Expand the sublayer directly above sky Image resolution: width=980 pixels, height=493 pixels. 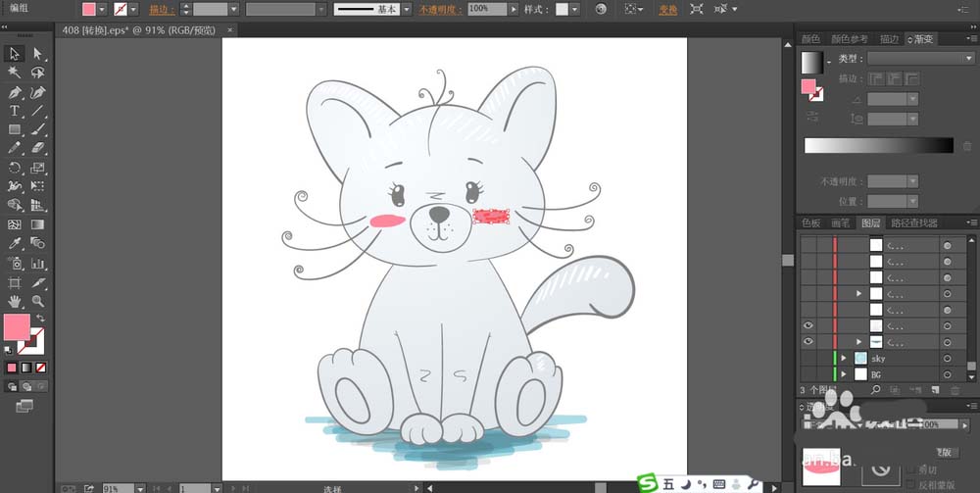pyautogui.click(x=858, y=342)
